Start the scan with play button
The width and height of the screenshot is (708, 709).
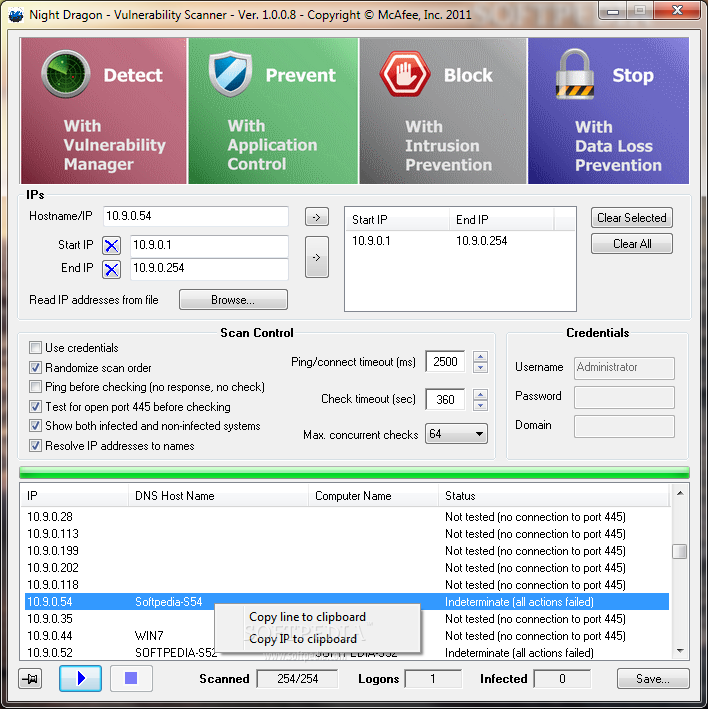[x=80, y=678]
